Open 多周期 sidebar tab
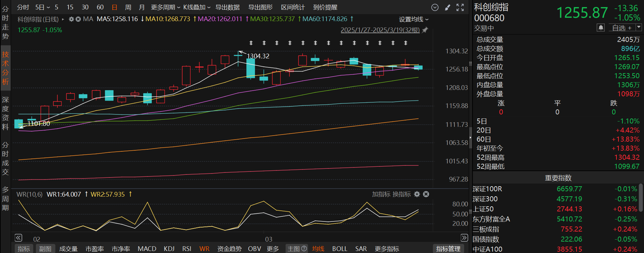Viewport: 644px width, 253px height. click(x=5, y=199)
